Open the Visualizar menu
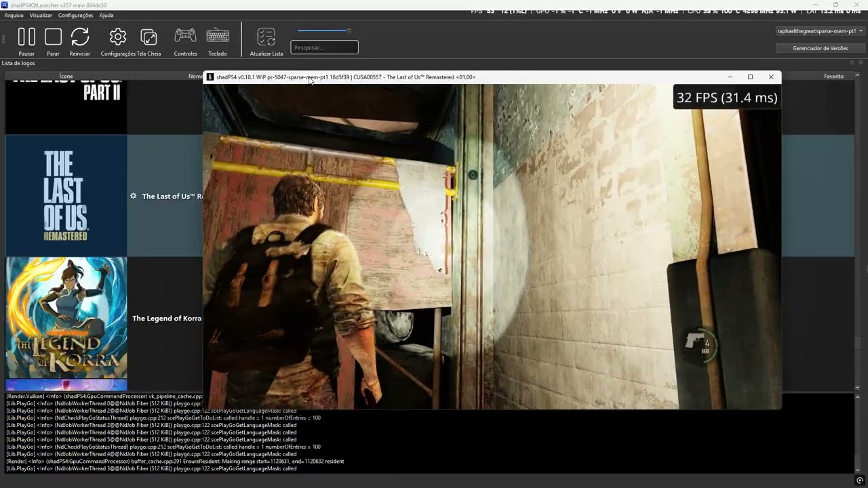Image resolution: width=868 pixels, height=488 pixels. click(x=41, y=15)
